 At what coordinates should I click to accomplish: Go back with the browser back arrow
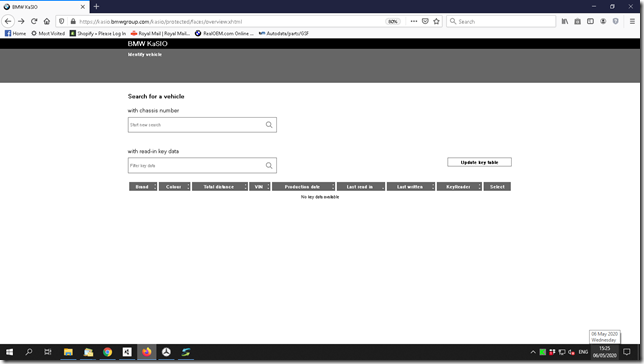tap(8, 21)
